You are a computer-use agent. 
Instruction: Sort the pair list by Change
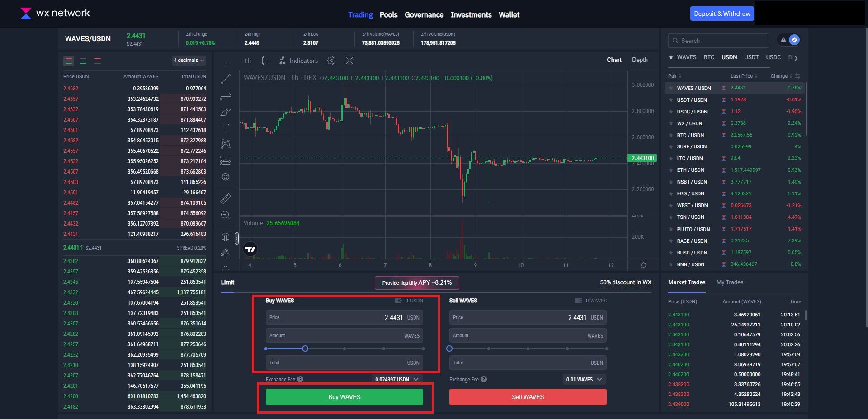click(781, 76)
